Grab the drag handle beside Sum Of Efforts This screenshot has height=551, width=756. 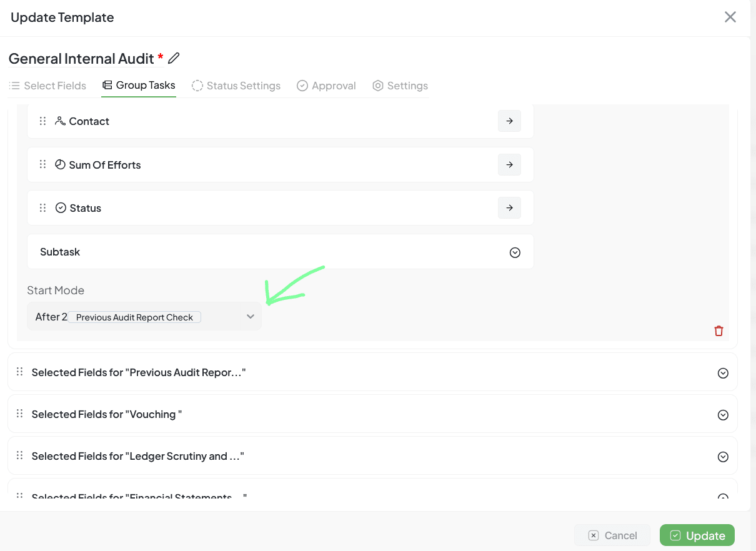tap(43, 164)
